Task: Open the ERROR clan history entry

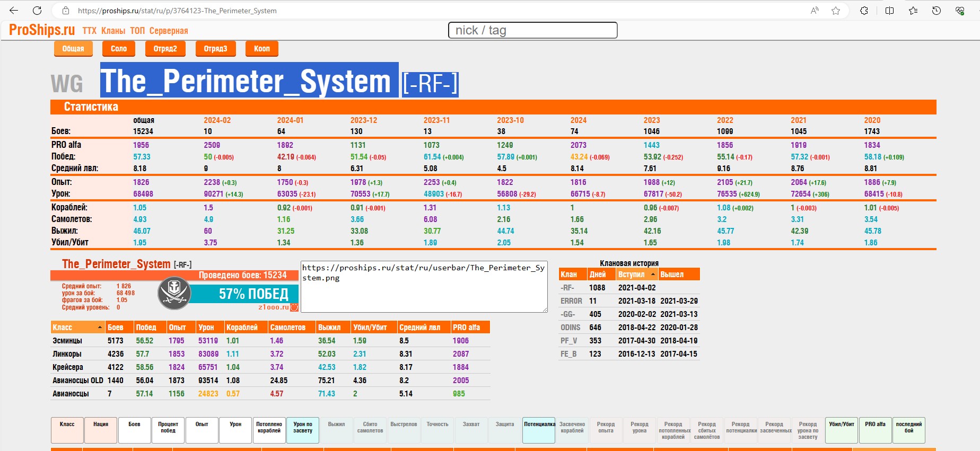Action: (572, 301)
